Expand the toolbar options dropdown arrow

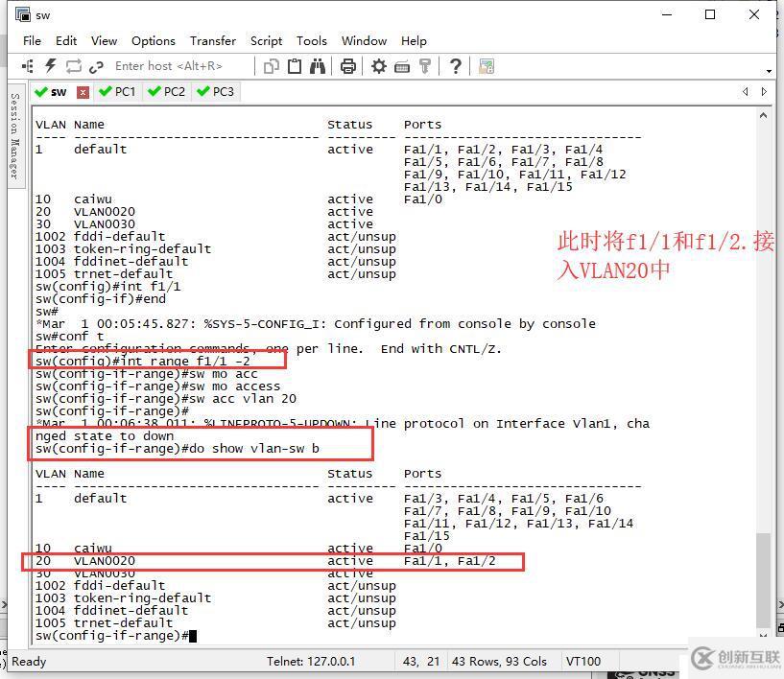[x=769, y=71]
